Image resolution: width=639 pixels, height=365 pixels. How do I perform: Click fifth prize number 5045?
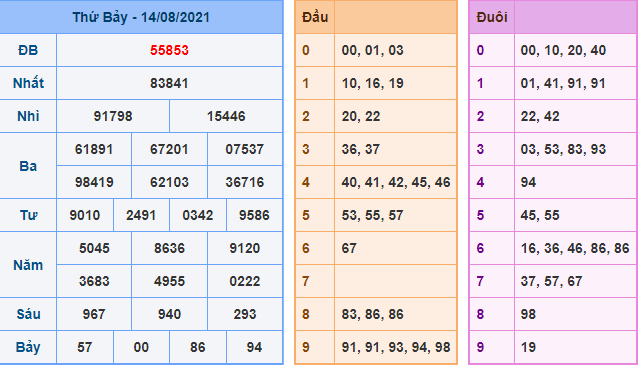(x=94, y=248)
